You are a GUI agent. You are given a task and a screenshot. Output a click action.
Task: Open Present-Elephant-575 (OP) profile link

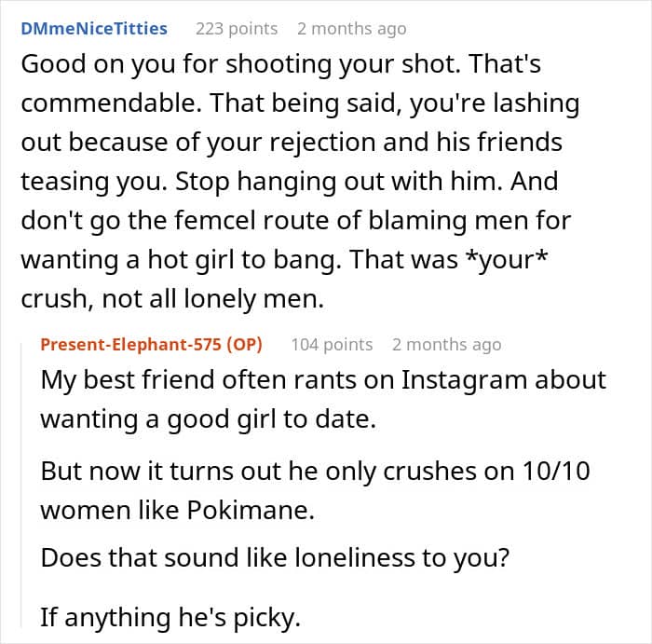151,345
